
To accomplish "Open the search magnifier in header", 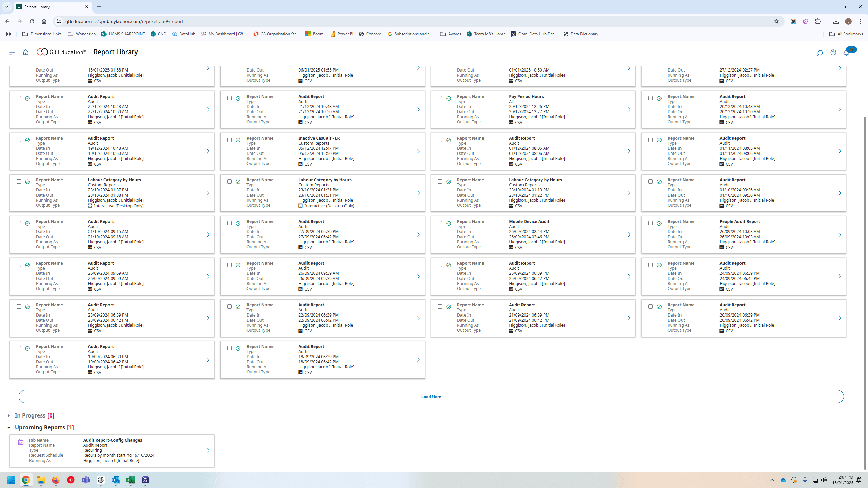I will coord(820,53).
